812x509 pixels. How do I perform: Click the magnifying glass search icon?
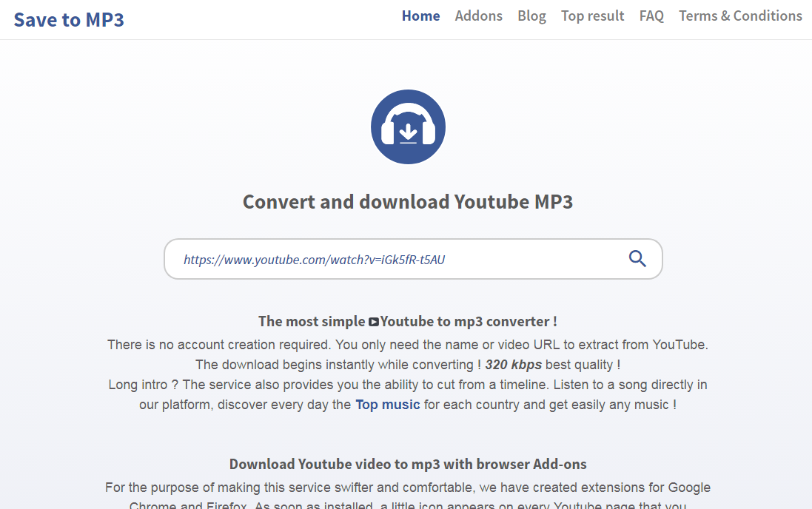pos(637,258)
